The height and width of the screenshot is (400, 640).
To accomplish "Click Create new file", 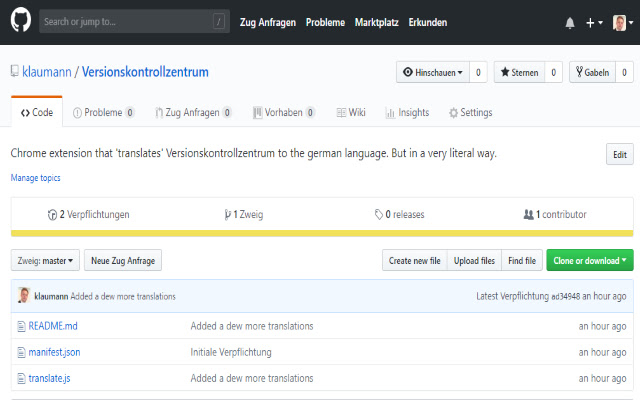I will [x=415, y=260].
